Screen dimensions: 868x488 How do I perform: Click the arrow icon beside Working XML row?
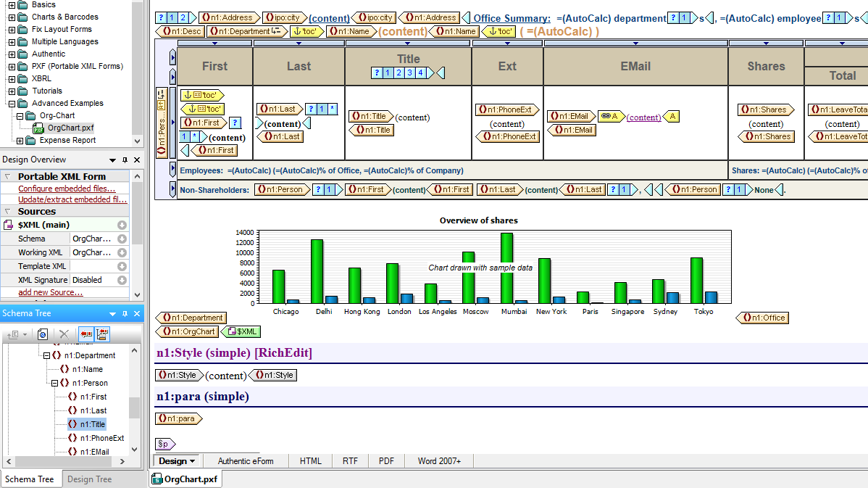pos(122,252)
